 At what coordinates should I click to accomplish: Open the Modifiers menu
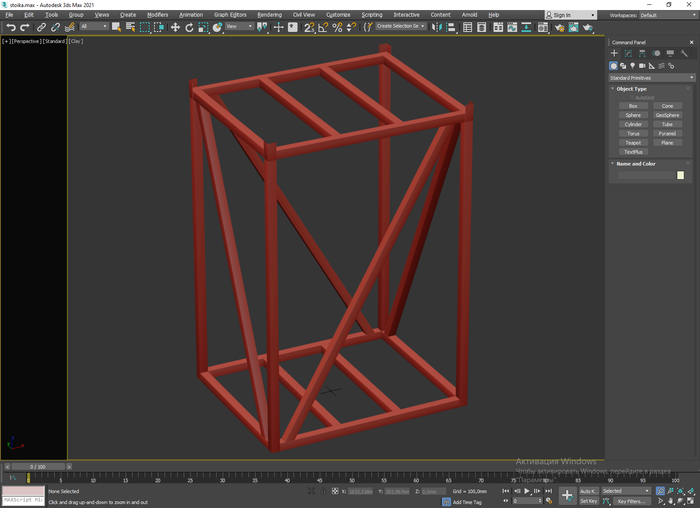[x=157, y=15]
